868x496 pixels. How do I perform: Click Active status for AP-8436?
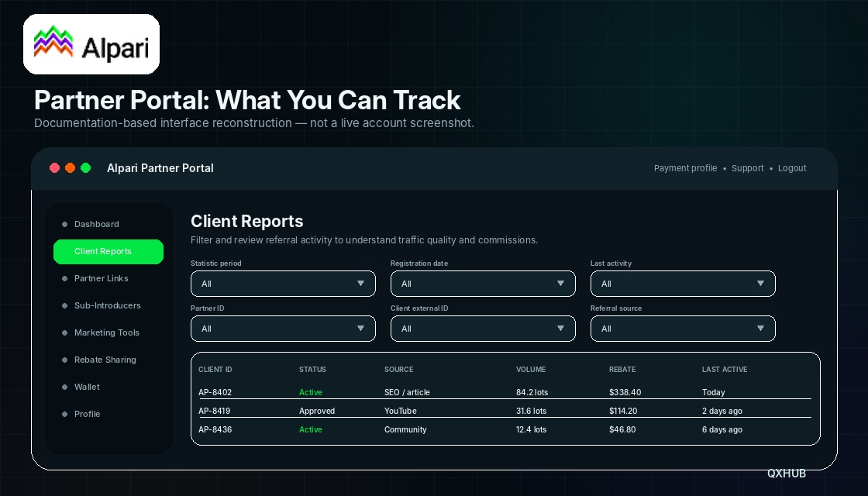311,429
